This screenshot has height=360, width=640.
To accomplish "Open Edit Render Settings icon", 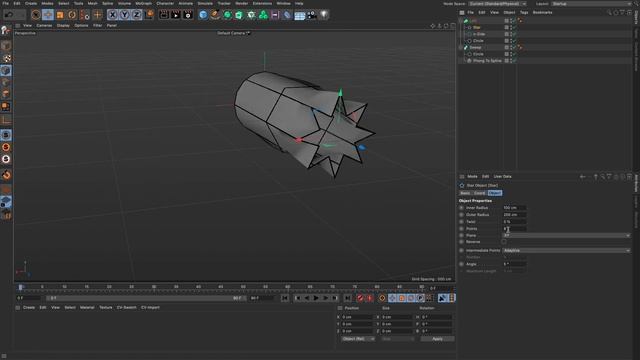I will coord(188,15).
